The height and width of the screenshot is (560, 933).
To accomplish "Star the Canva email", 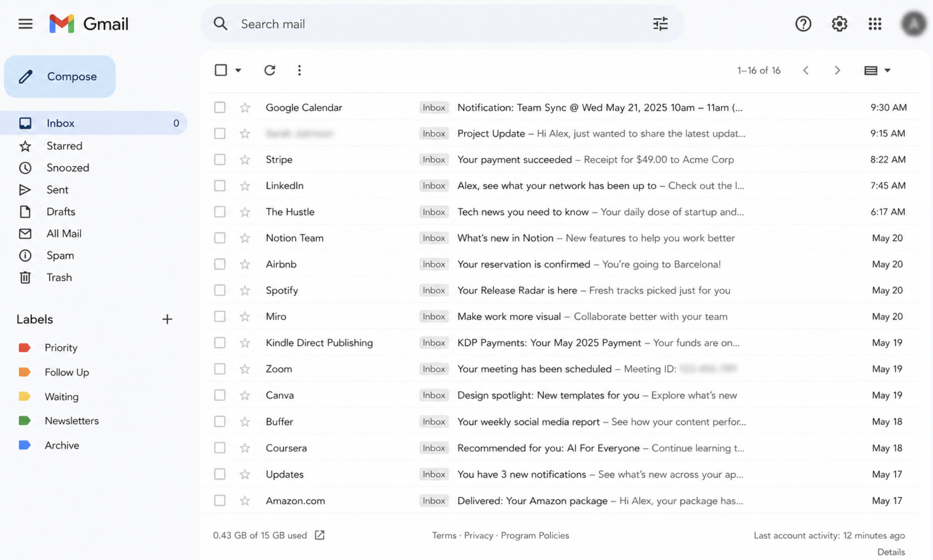I will point(245,395).
